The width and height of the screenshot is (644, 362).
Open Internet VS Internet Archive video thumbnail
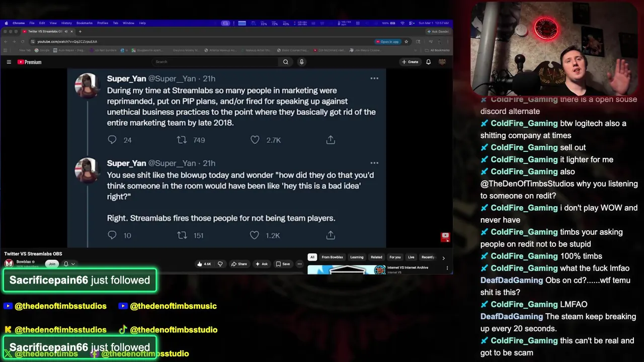[x=346, y=270]
